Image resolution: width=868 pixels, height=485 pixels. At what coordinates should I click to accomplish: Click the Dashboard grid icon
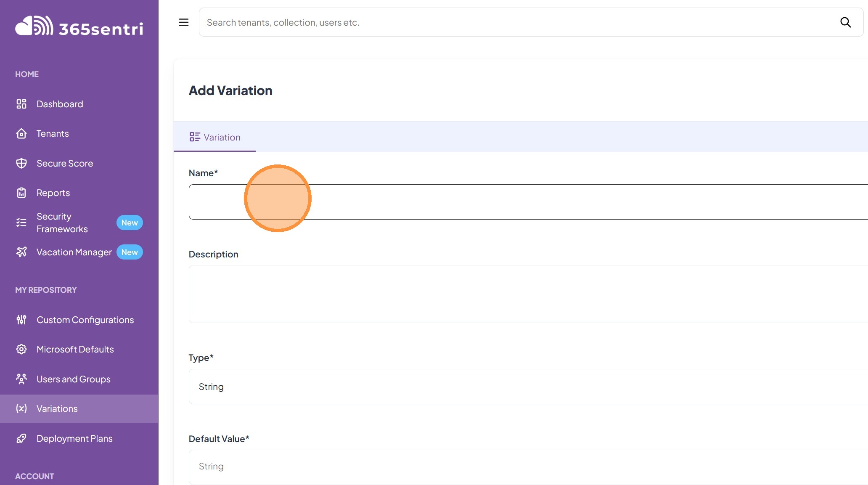click(21, 104)
